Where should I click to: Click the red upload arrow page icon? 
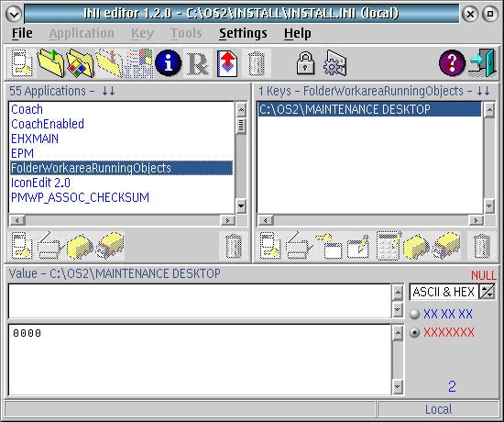pos(227,63)
